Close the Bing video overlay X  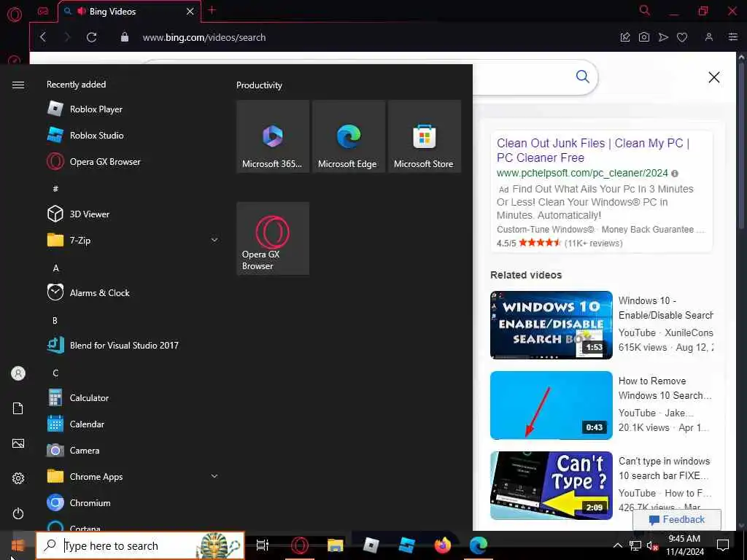713,77
